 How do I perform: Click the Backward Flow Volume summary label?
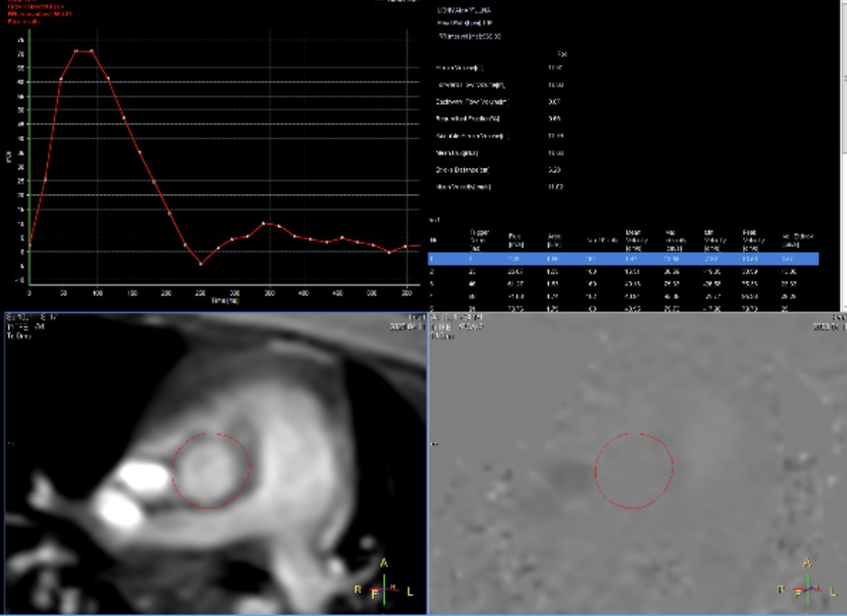pyautogui.click(x=472, y=101)
